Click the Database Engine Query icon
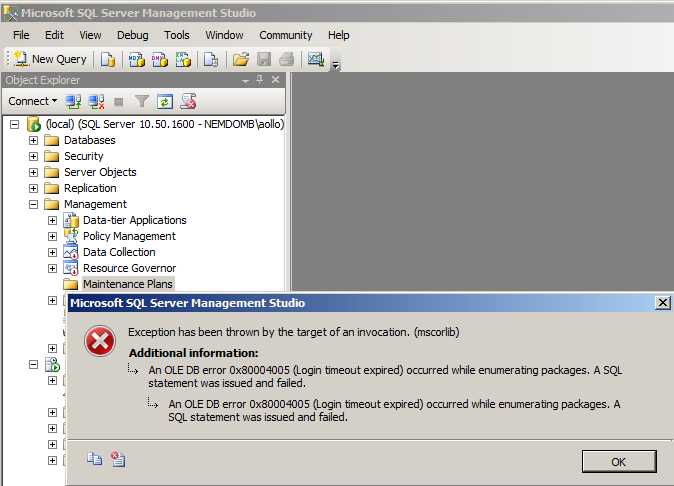The height and width of the screenshot is (486, 674). coord(108,59)
